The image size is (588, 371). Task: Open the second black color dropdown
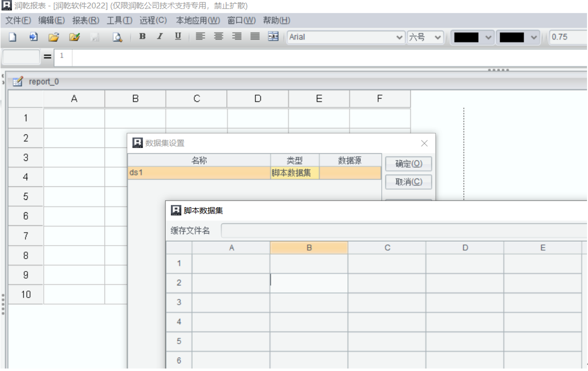(534, 37)
